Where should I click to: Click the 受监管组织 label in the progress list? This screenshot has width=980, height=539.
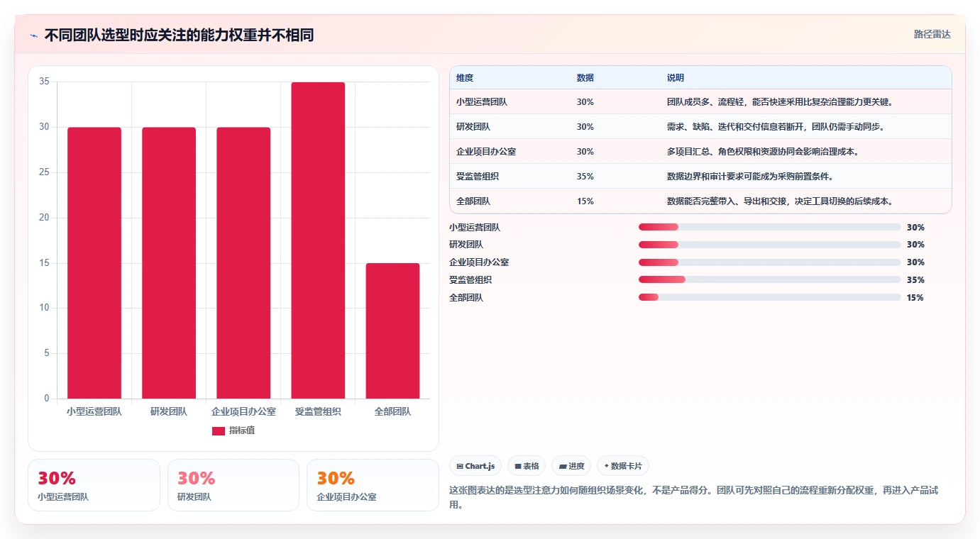(470, 279)
